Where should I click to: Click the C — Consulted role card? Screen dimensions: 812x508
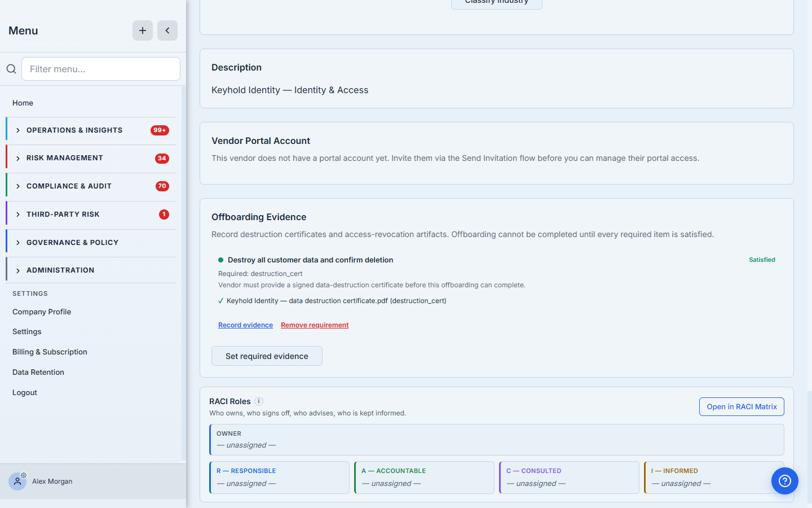(x=569, y=478)
